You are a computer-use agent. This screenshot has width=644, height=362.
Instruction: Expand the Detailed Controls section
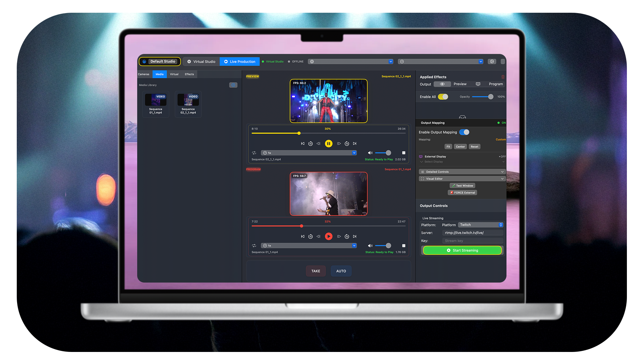(462, 172)
